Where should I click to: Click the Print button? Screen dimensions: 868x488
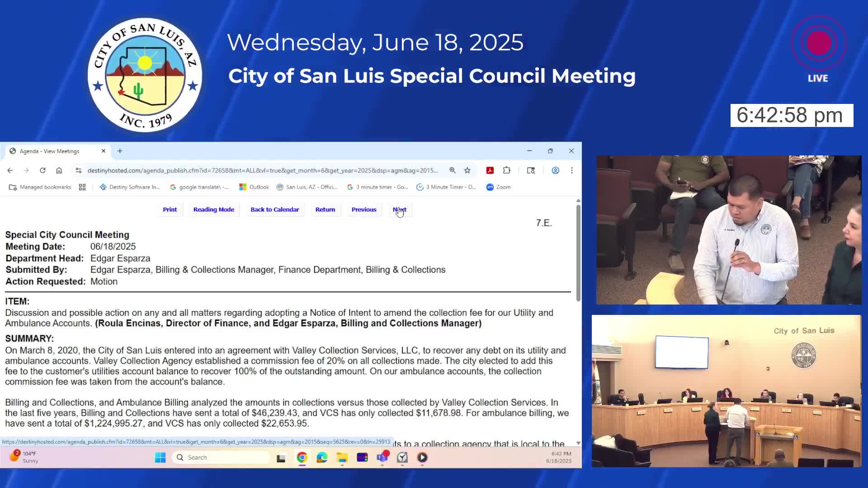[x=170, y=210]
